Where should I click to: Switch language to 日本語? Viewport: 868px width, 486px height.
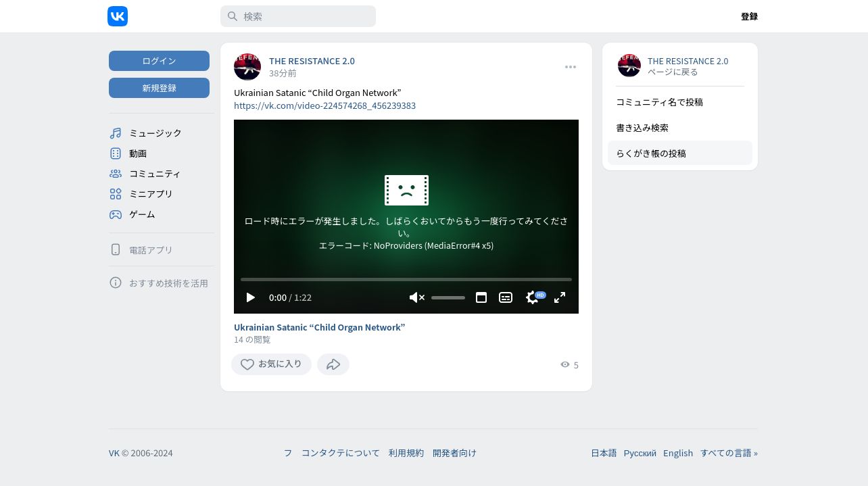(x=604, y=453)
